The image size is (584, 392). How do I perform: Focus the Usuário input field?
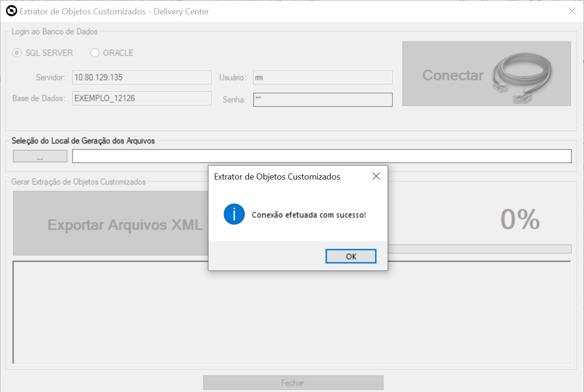point(323,77)
